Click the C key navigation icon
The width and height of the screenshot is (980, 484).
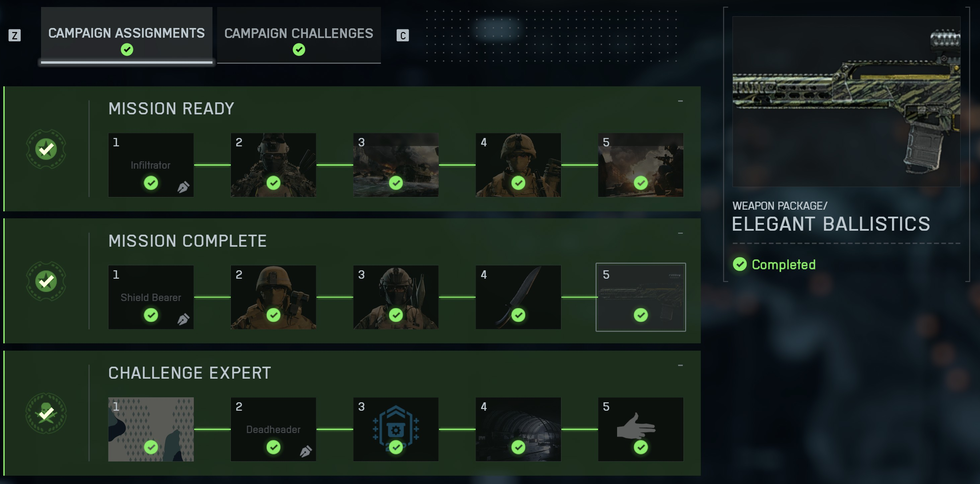tap(403, 35)
